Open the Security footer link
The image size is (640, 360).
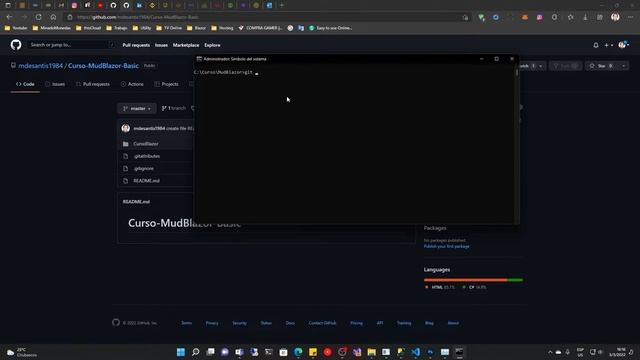click(x=240, y=323)
